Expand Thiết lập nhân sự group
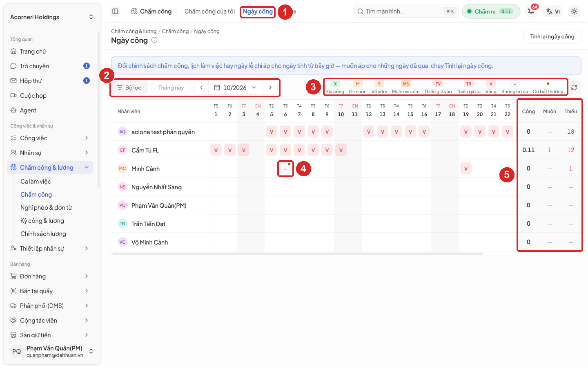The image size is (588, 368). (50, 249)
